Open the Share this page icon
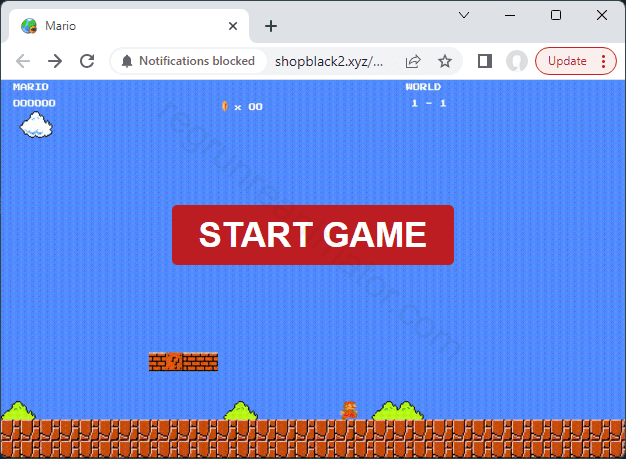 413,61
